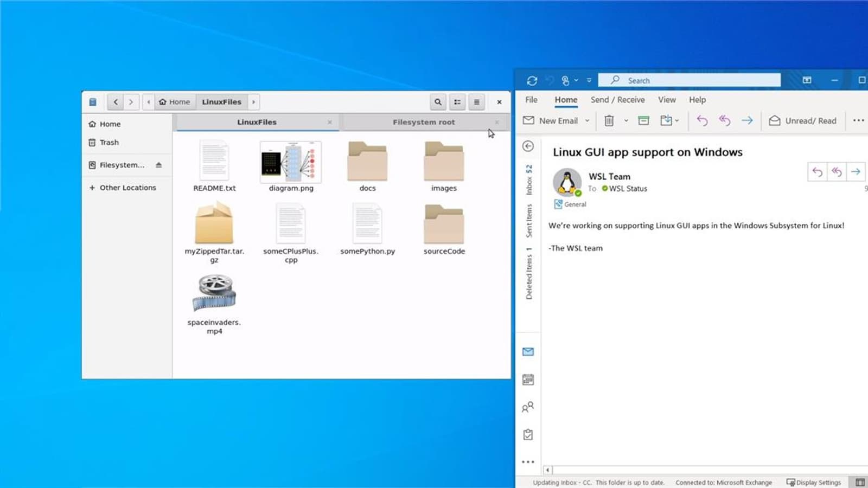Click the Delete trash can icon in Outlook ribbon
Viewport: 868px width, 488px height.
609,121
